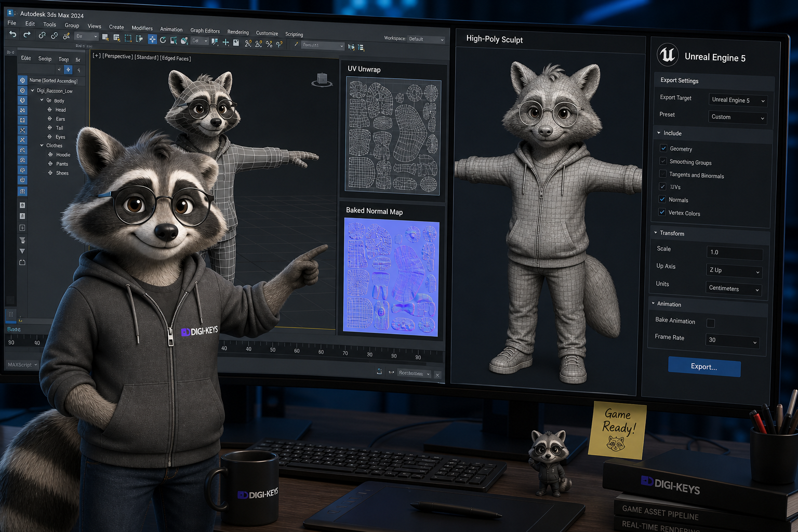Click the [Edged Faces] viewport label
The width and height of the screenshot is (798, 532).
176,58
